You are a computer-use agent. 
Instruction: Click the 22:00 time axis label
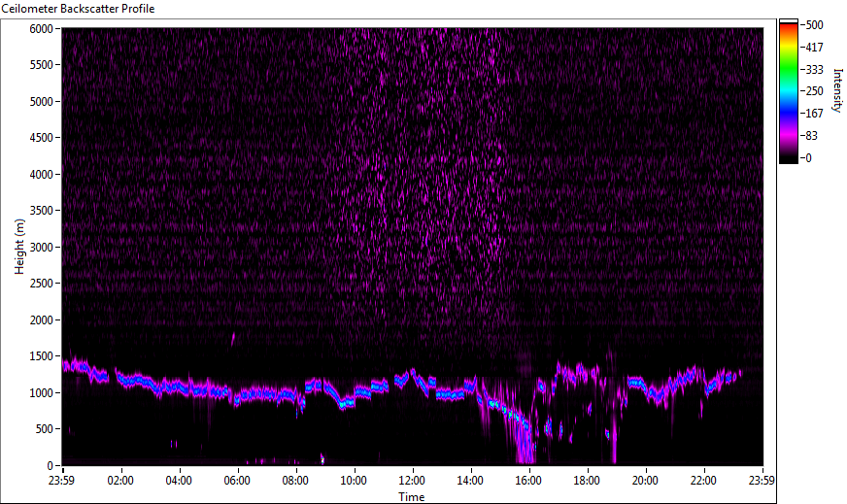[704, 481]
